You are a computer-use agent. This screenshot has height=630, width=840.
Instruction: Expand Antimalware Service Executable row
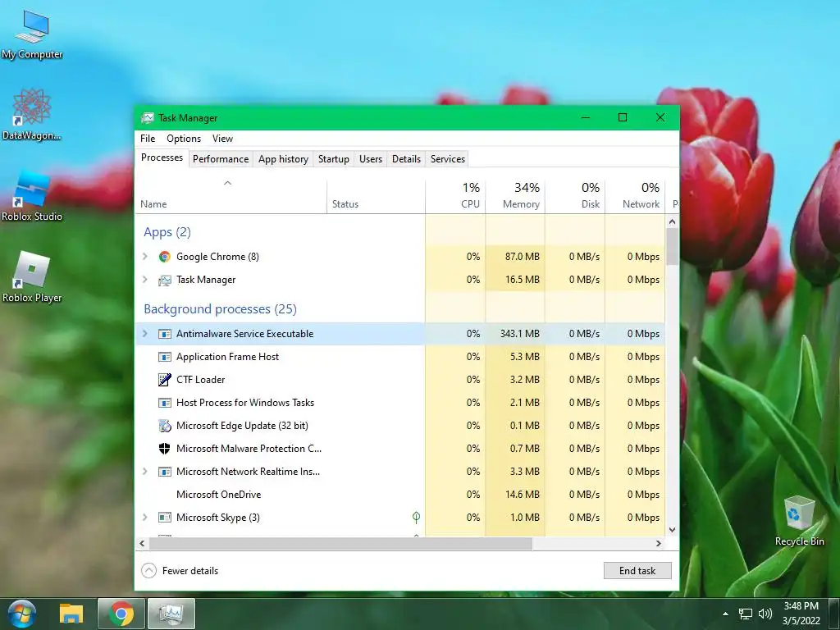[x=144, y=334]
